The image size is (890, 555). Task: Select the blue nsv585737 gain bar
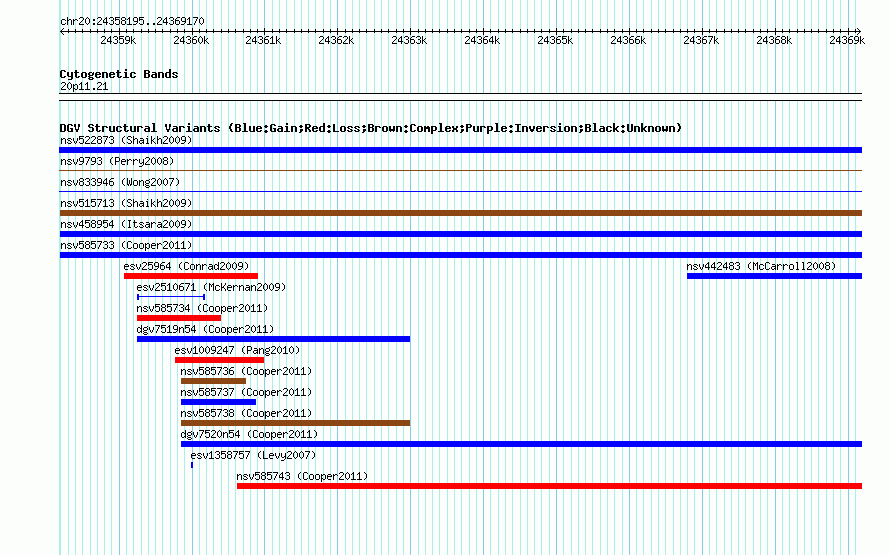tap(218, 402)
